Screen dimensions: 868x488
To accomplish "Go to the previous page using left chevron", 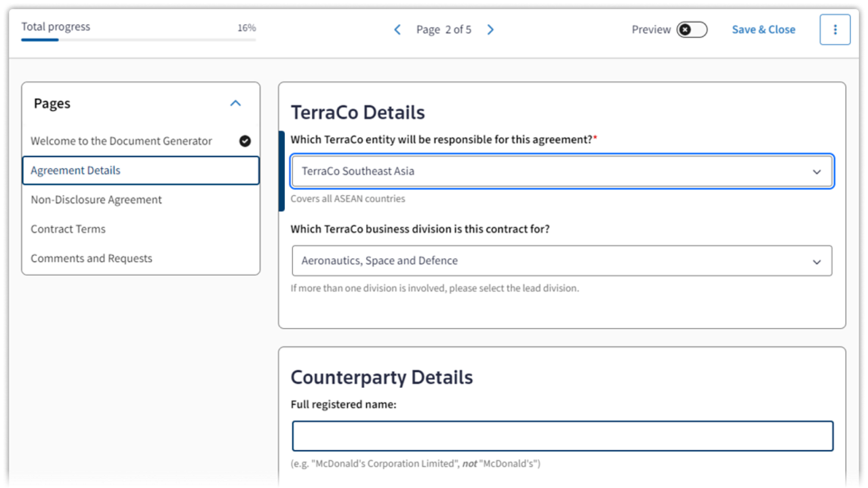I will 397,30.
